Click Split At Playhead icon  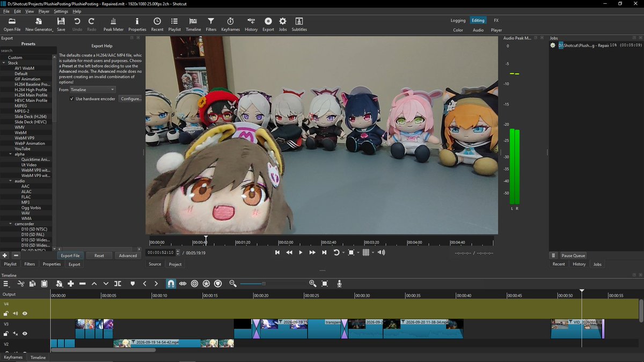118,284
